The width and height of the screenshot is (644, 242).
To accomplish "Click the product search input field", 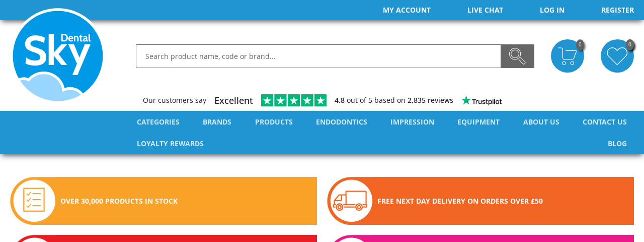I will [x=318, y=56].
